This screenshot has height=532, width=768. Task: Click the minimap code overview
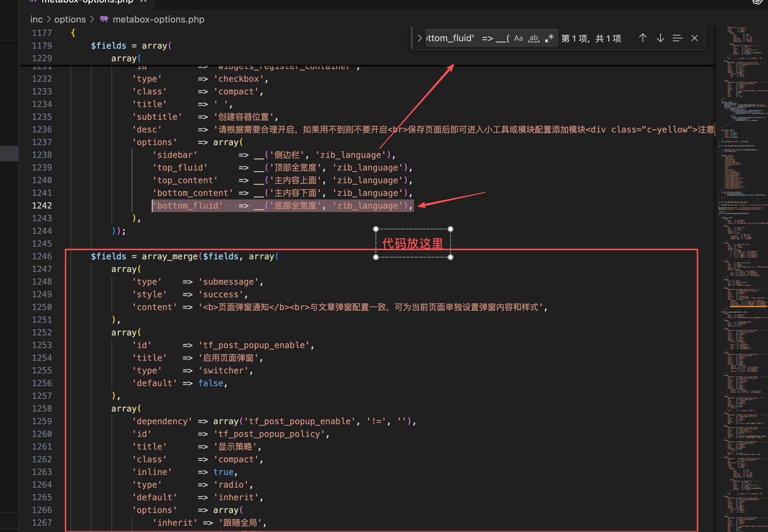[x=742, y=278]
